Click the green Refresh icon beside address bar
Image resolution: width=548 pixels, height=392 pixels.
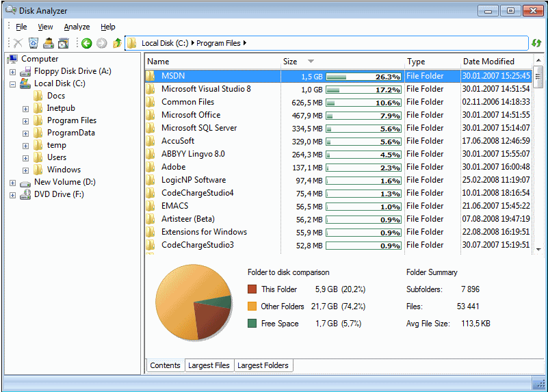point(537,43)
